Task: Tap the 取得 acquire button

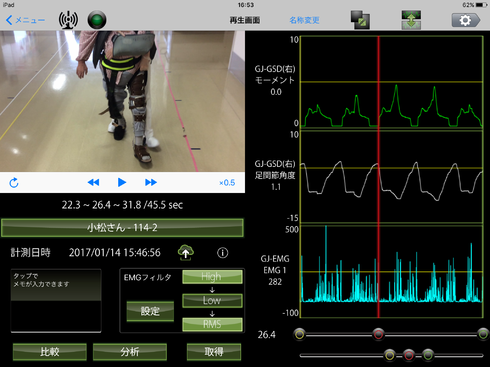Action: [214, 352]
